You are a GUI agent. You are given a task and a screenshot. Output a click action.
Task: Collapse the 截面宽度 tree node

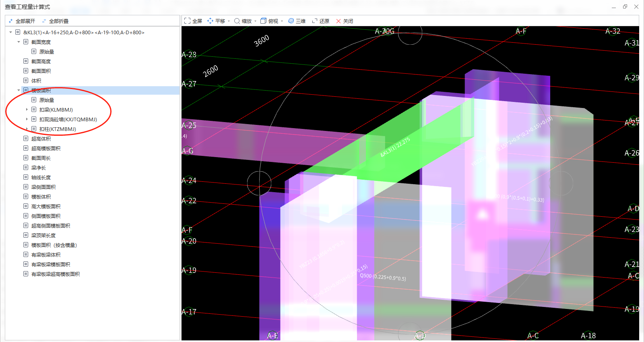(x=19, y=42)
